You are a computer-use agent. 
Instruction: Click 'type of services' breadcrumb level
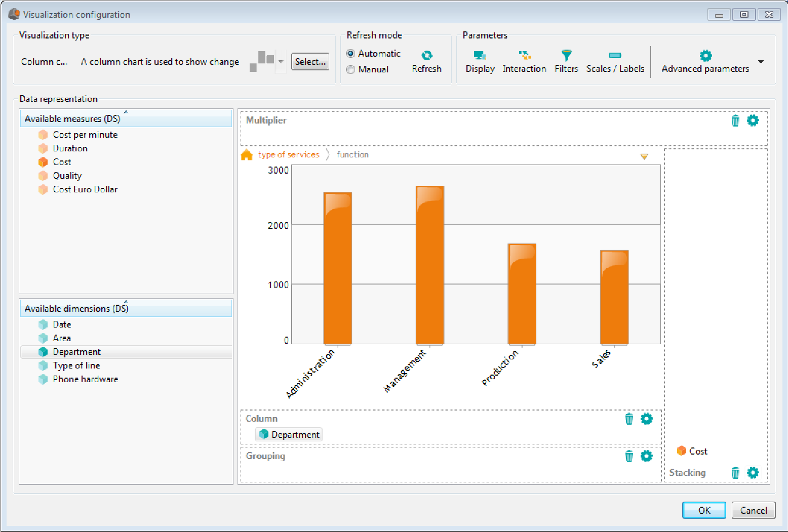pyautogui.click(x=289, y=155)
